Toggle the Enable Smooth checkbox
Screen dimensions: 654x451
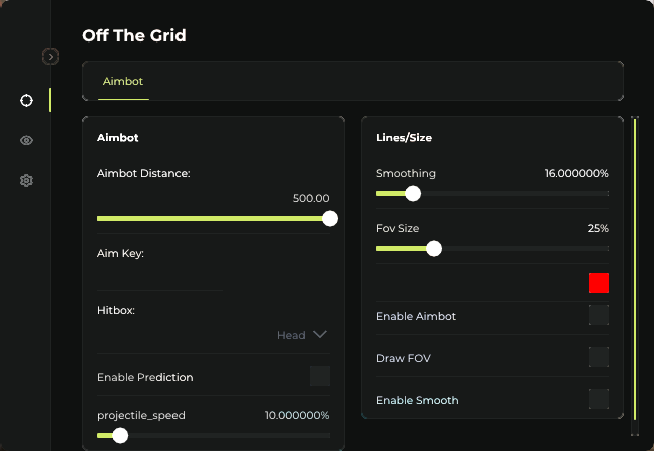coord(599,399)
